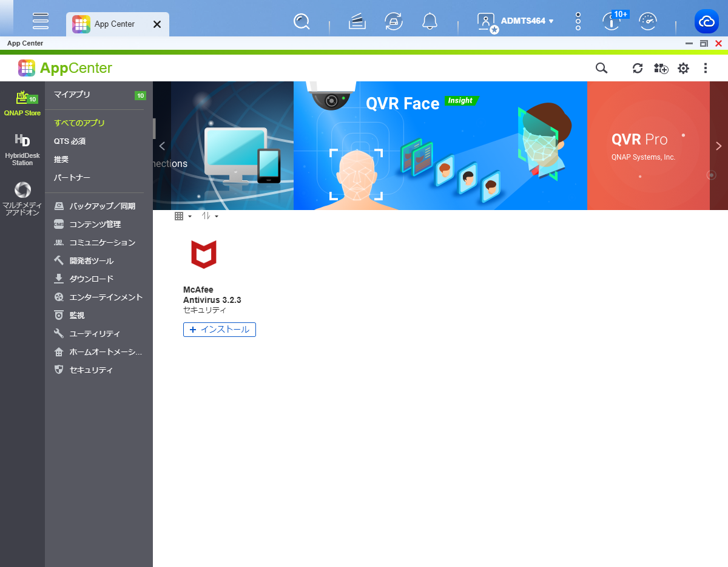Open the main hamburger menu
Screen dimensions: 728x567
pyautogui.click(x=41, y=21)
